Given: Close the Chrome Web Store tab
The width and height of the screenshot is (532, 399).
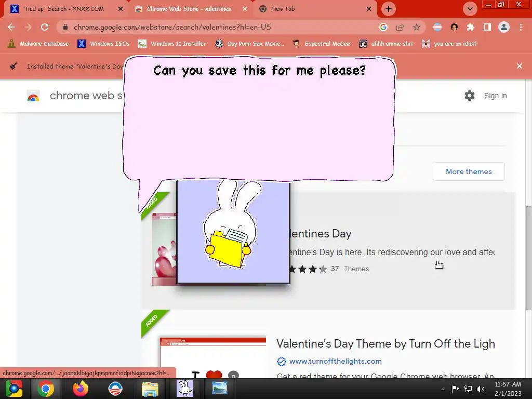Looking at the screenshot, I should click(245, 9).
